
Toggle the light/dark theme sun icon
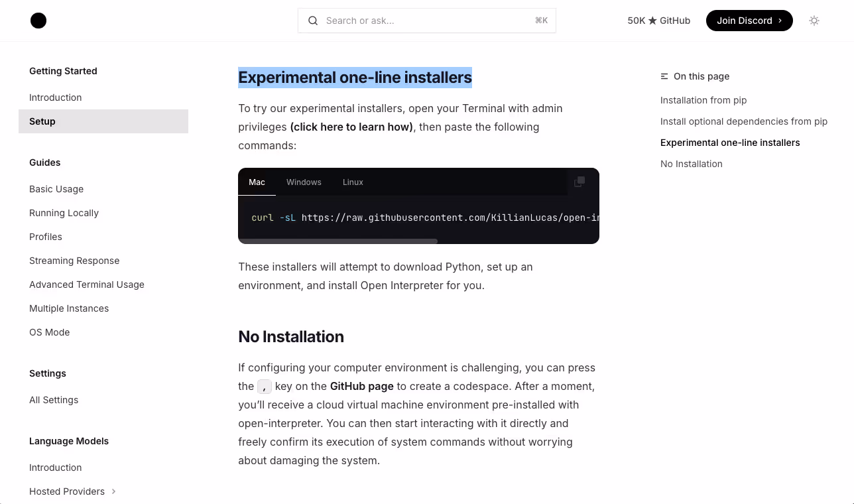pyautogui.click(x=814, y=21)
